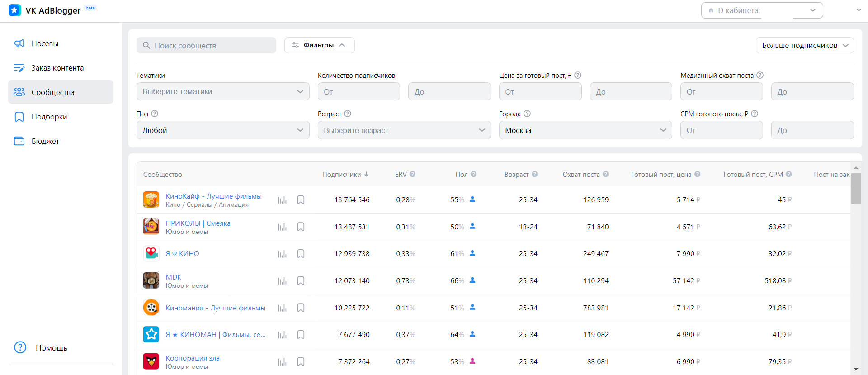The height and width of the screenshot is (375, 868).
Task: Open statistics icon for Я ♡ КИНО row
Action: click(282, 254)
